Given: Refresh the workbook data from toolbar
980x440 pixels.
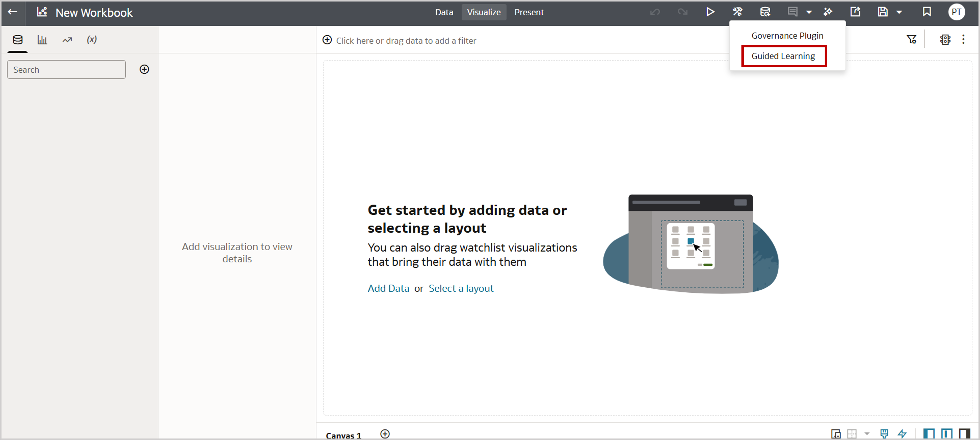Looking at the screenshot, I should coord(765,12).
